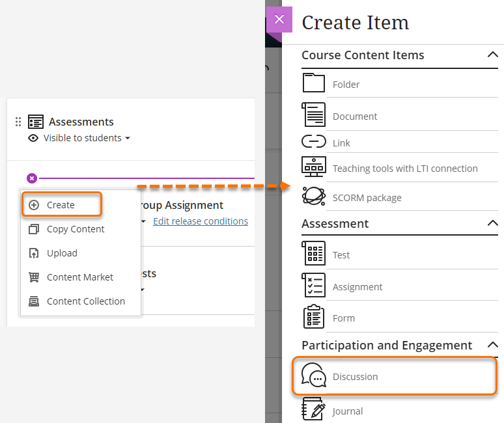Toggle the Assessments visibility eye icon
Image resolution: width=504 pixels, height=423 pixels.
tap(33, 138)
